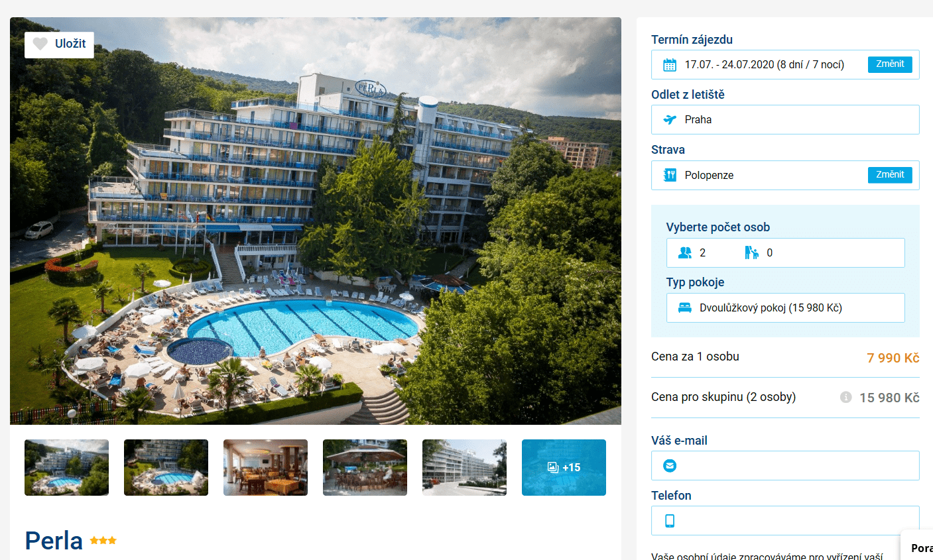Click the info icon beside group price
The image size is (933, 560).
point(845,397)
